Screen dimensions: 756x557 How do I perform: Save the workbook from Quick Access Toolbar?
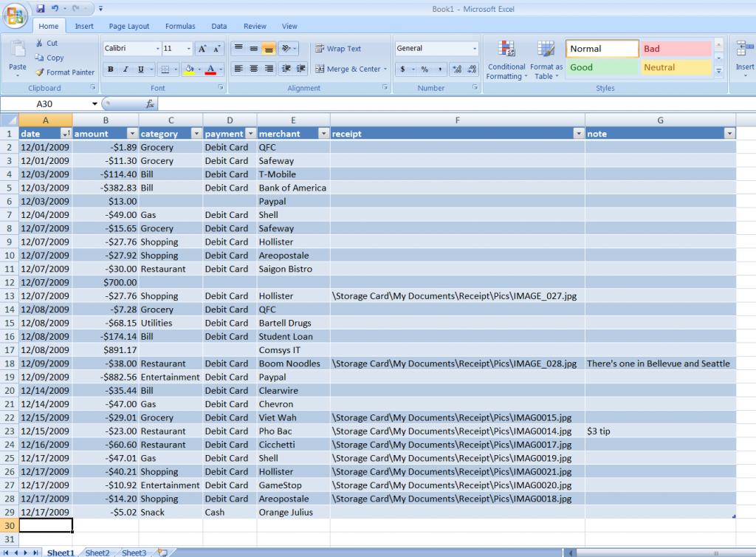click(x=41, y=8)
